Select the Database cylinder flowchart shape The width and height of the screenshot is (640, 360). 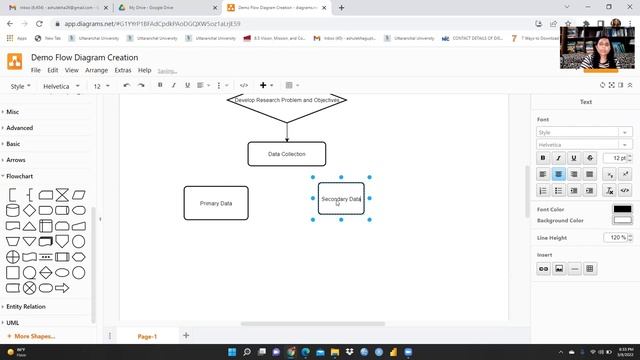[13, 210]
